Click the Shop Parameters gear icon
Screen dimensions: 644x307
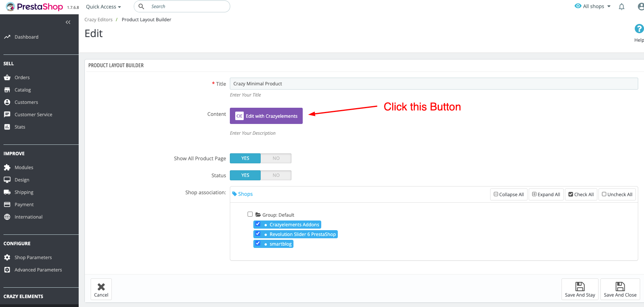click(7, 258)
